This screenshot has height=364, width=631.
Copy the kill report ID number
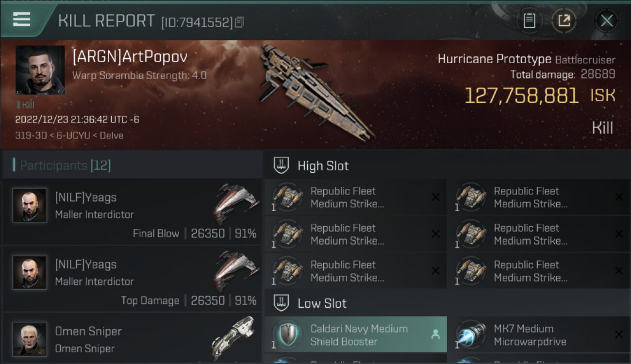point(239,22)
